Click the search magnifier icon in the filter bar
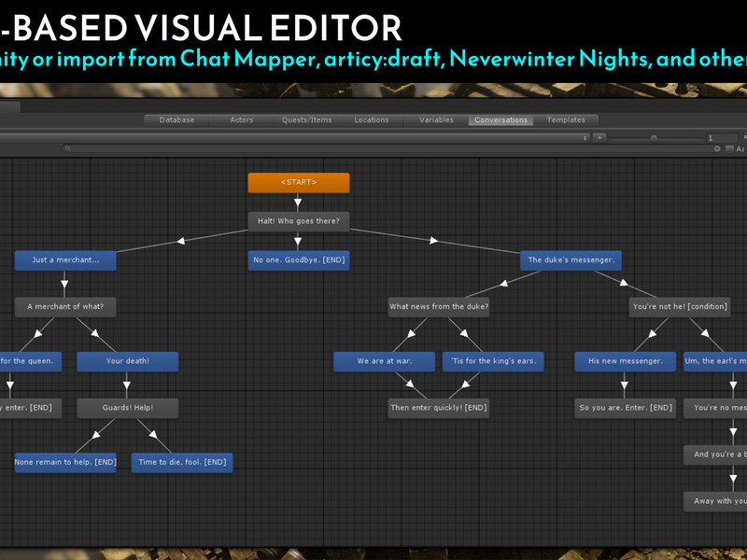 tap(67, 148)
